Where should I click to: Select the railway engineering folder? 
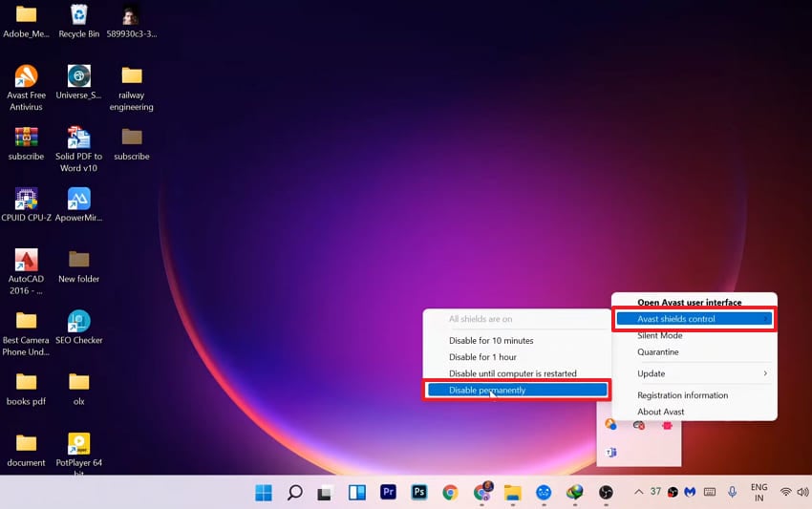[x=132, y=87]
